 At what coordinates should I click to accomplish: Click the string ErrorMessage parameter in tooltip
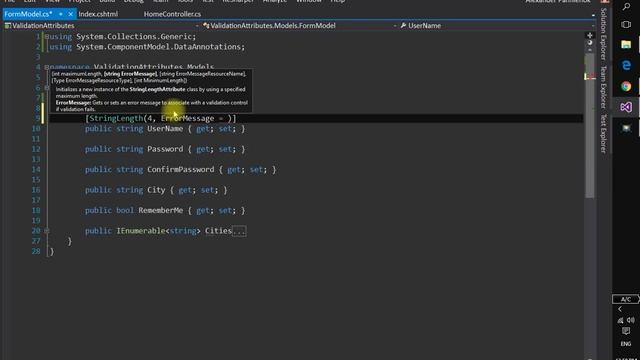click(x=131, y=74)
